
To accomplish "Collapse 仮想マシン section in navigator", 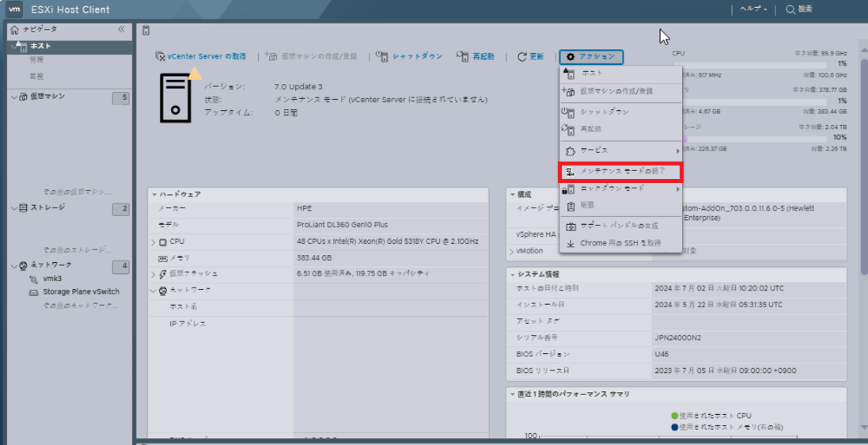I will point(13,97).
